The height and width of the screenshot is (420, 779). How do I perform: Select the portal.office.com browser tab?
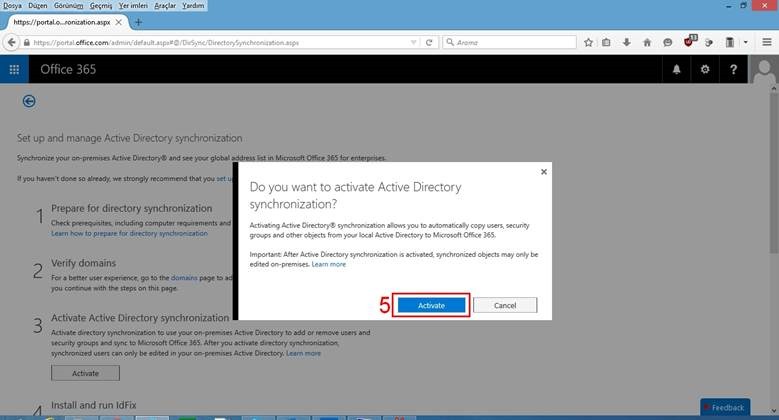click(x=62, y=22)
